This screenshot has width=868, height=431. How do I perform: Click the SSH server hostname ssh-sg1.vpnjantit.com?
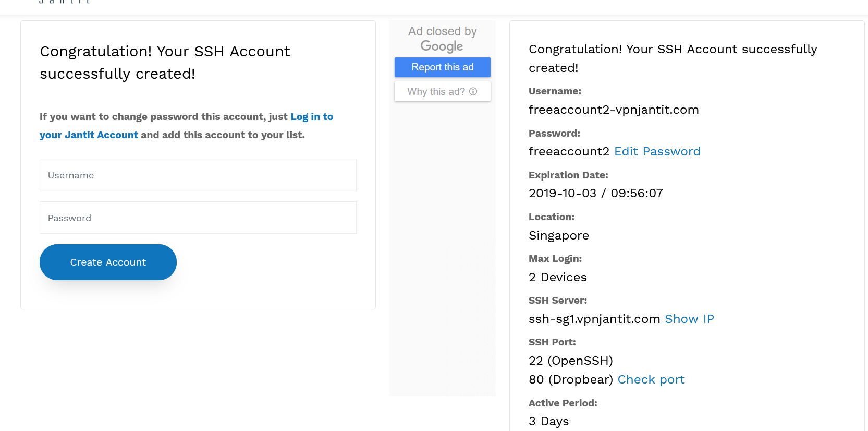pos(594,319)
